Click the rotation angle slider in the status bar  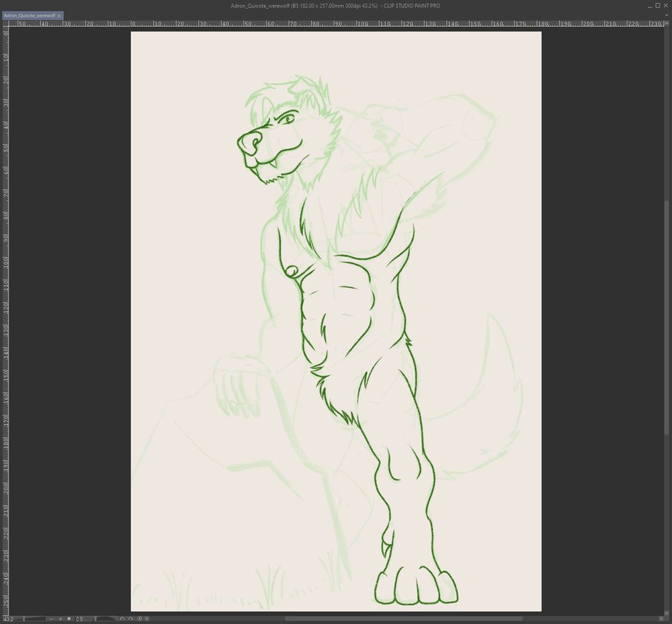(x=104, y=619)
